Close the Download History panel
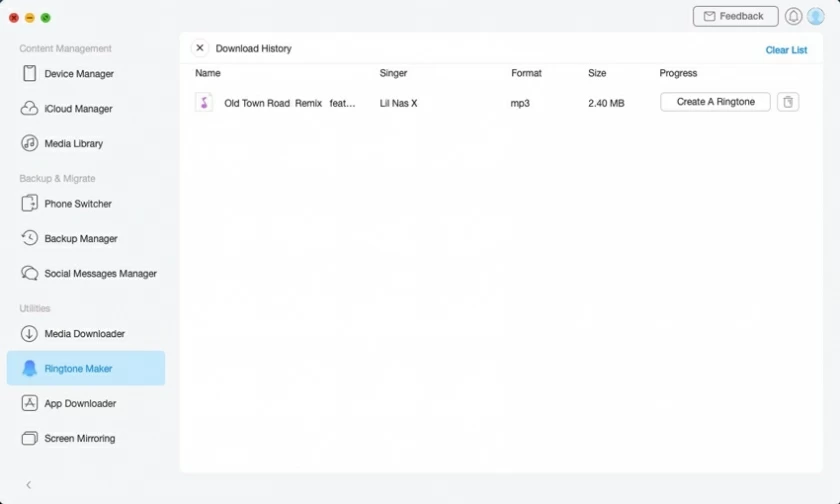The height and width of the screenshot is (504, 840). coord(200,48)
